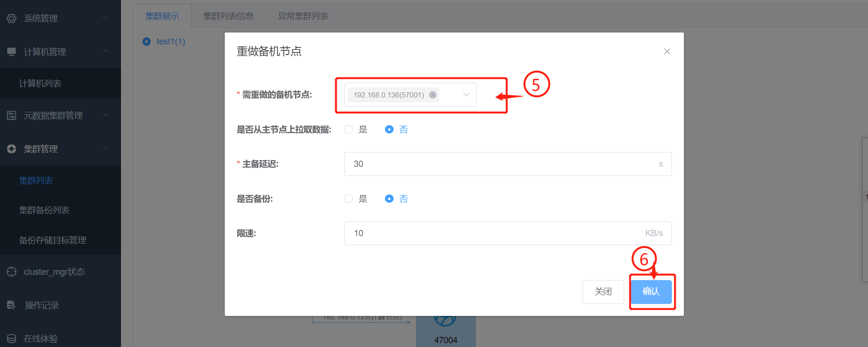
Task: Click the 关闭 button
Action: tap(603, 292)
